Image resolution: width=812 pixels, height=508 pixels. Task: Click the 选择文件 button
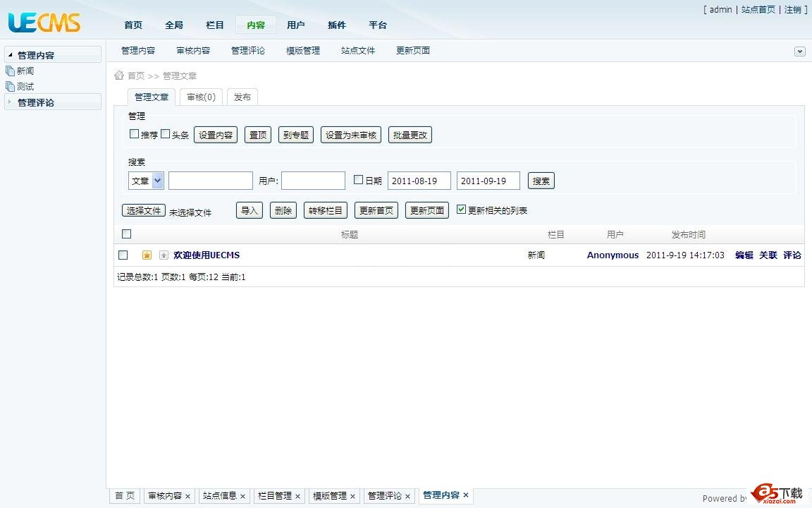144,210
